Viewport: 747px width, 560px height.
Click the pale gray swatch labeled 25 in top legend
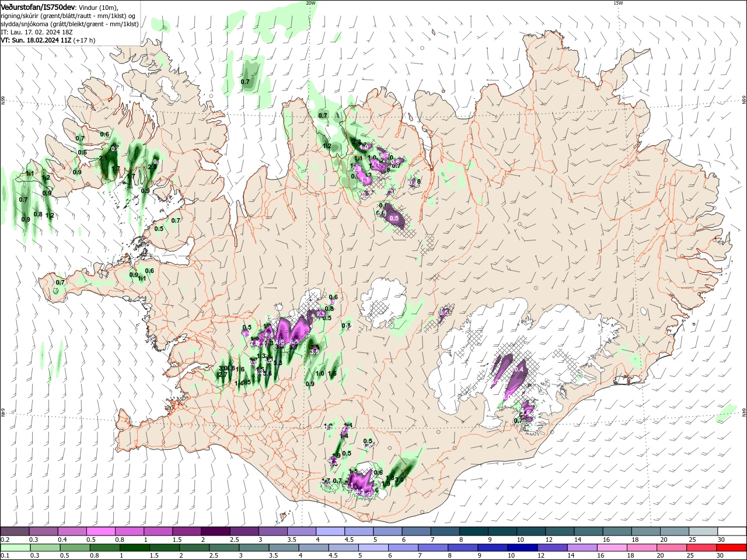pos(703,531)
